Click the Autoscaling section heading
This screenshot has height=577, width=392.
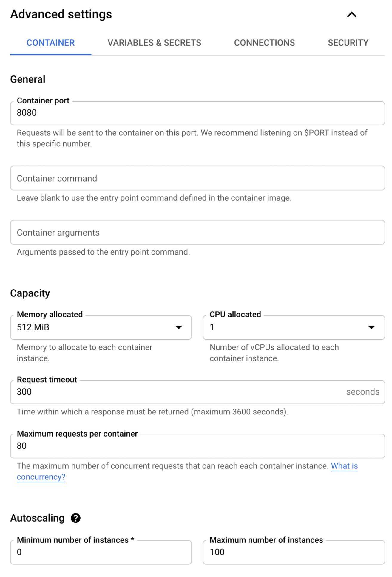click(x=37, y=518)
